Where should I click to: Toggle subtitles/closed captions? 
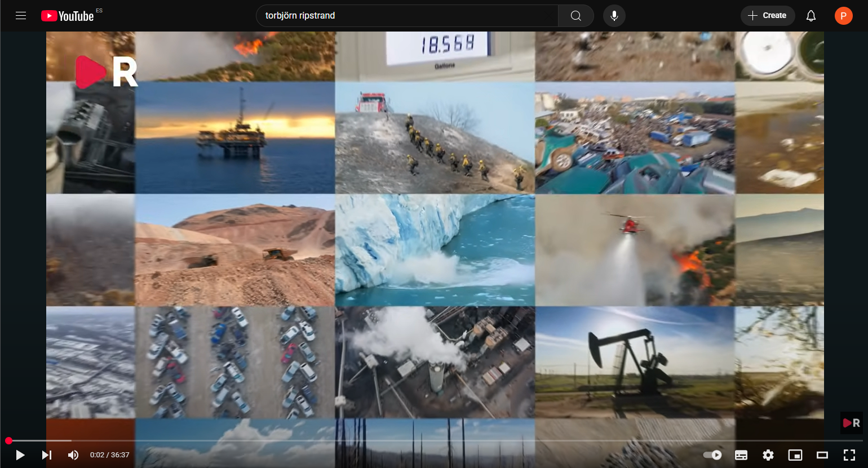tap(741, 455)
